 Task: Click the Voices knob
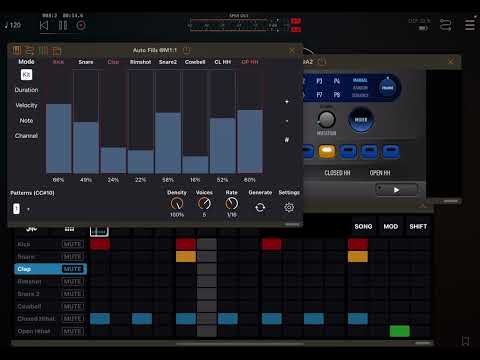pyautogui.click(x=204, y=204)
